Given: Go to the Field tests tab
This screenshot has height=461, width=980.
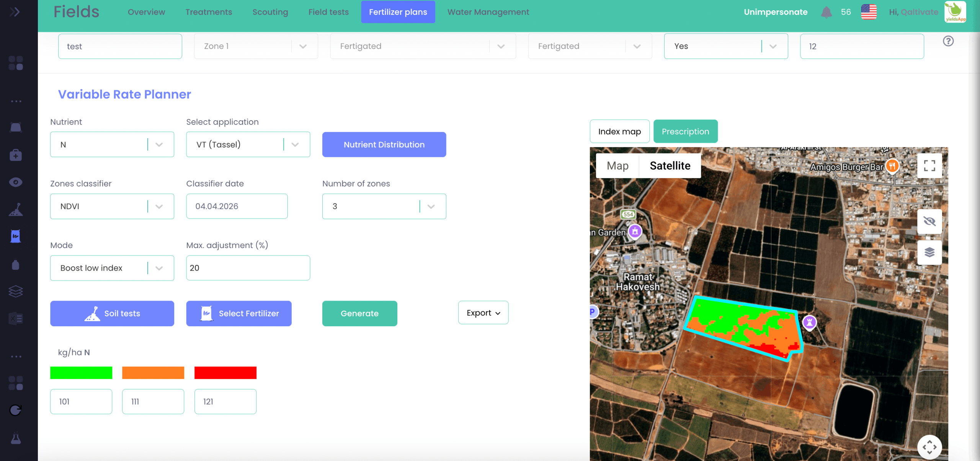Looking at the screenshot, I should (x=328, y=12).
